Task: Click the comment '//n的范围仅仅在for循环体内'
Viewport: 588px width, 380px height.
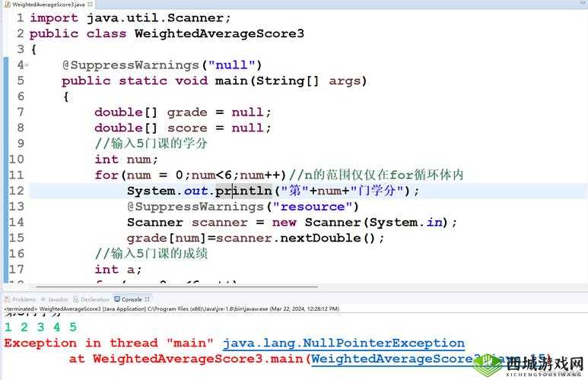Action: point(377,175)
